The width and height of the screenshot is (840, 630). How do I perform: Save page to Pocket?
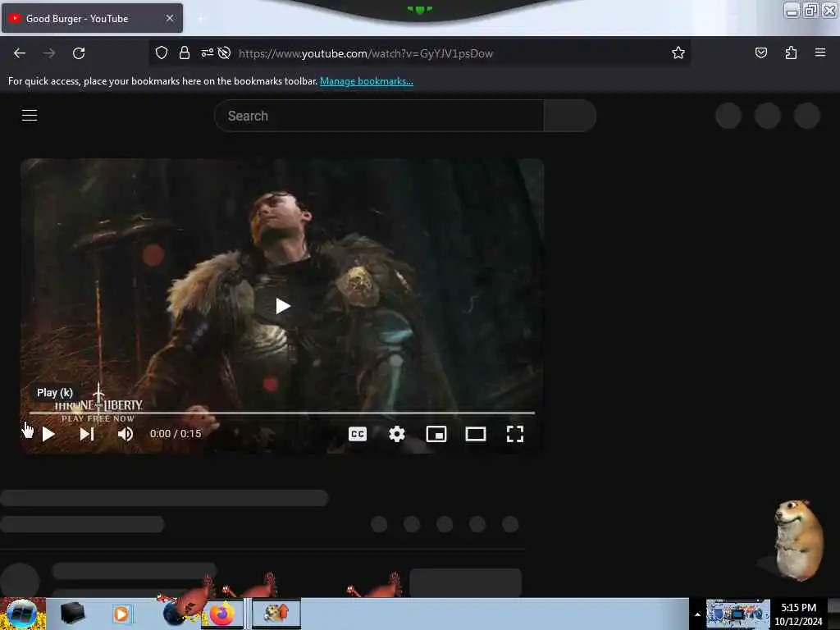[760, 52]
